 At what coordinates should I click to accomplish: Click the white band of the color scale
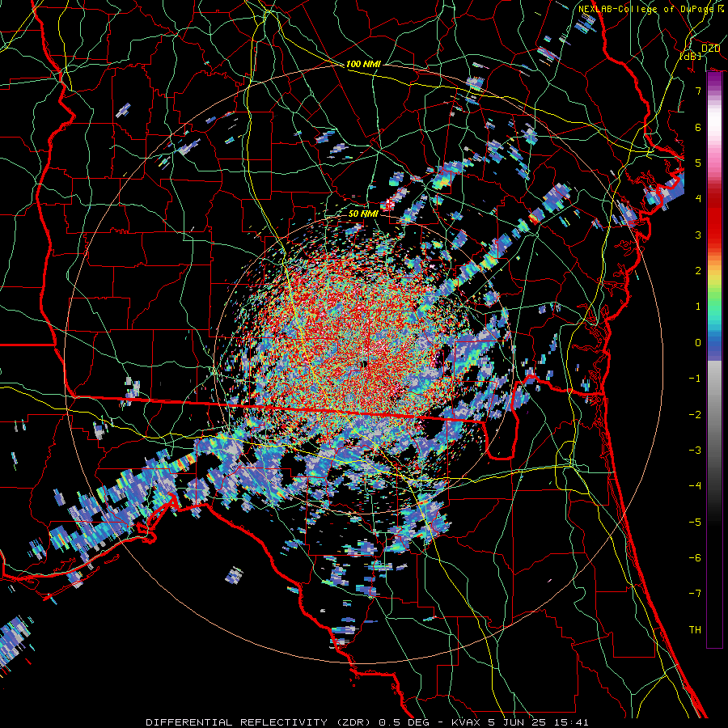[714, 121]
